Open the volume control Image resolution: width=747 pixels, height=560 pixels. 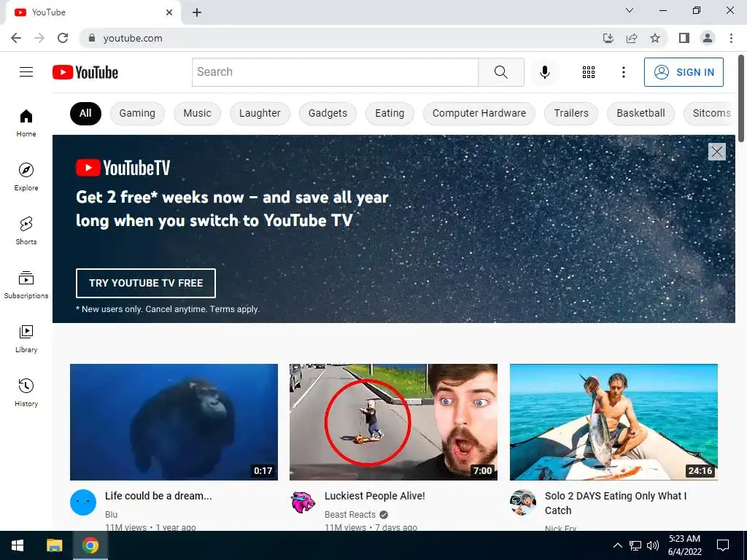(653, 545)
